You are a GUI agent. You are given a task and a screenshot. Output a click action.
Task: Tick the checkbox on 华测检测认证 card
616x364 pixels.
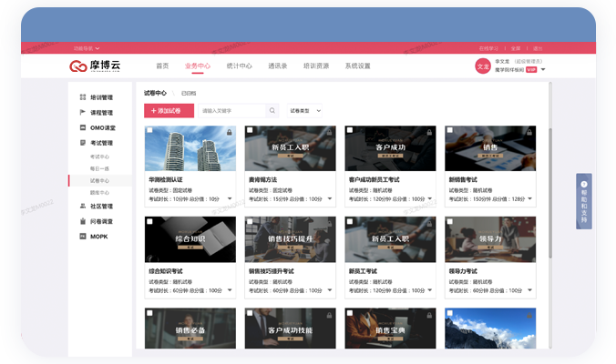click(149, 130)
